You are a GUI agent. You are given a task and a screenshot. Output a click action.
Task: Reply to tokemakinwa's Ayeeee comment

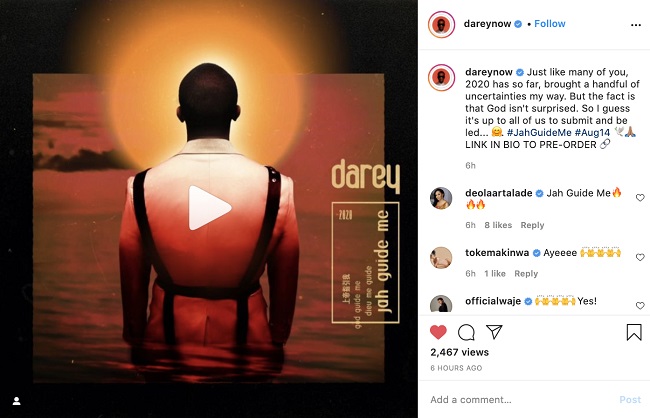click(526, 274)
